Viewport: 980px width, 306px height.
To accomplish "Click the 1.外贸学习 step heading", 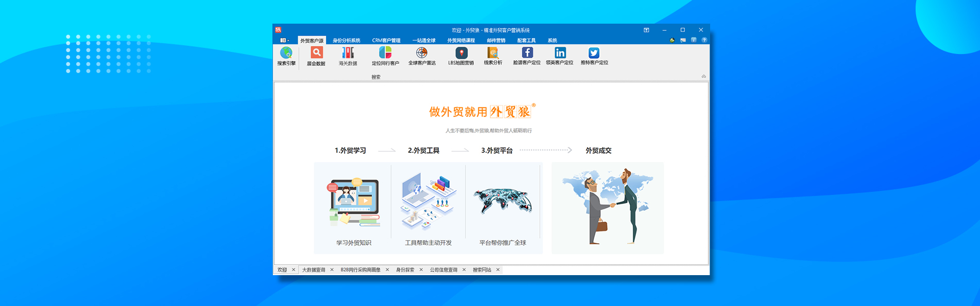I will pyautogui.click(x=350, y=151).
